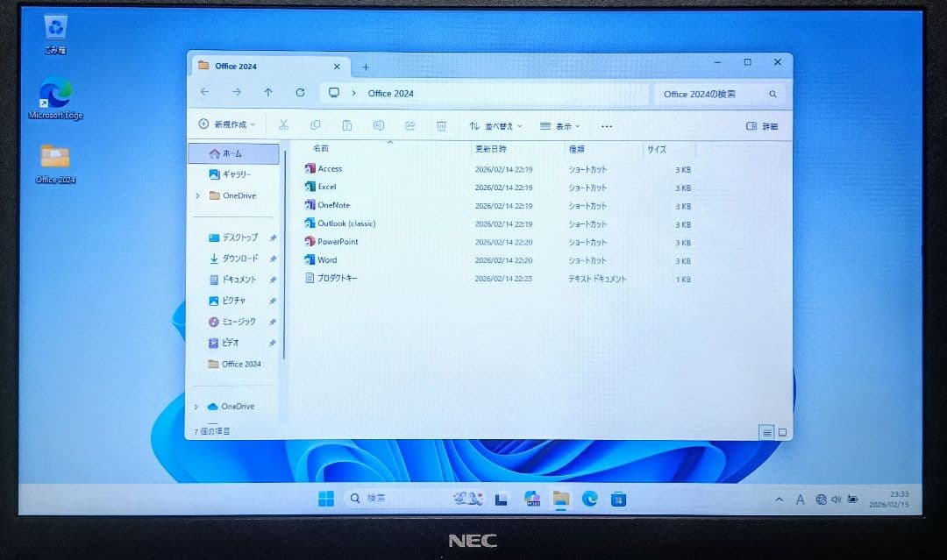Expand the OneDrive cloud node at bottom

click(196, 407)
